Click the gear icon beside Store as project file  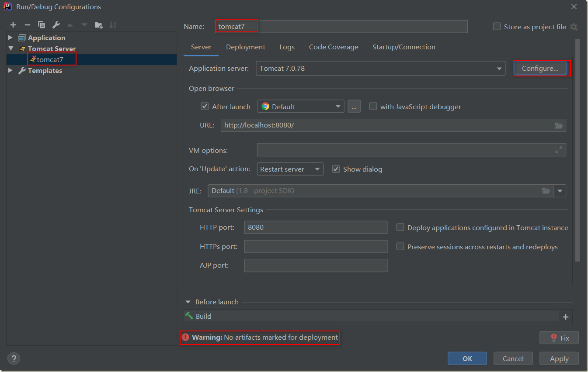click(574, 27)
